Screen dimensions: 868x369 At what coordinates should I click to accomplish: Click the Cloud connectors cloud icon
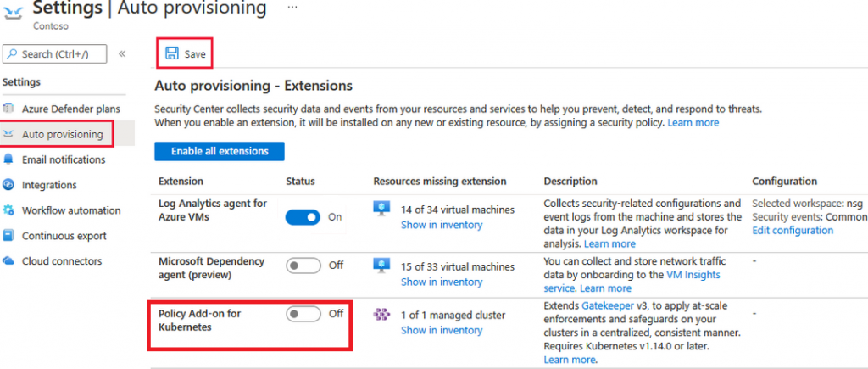[9, 261]
